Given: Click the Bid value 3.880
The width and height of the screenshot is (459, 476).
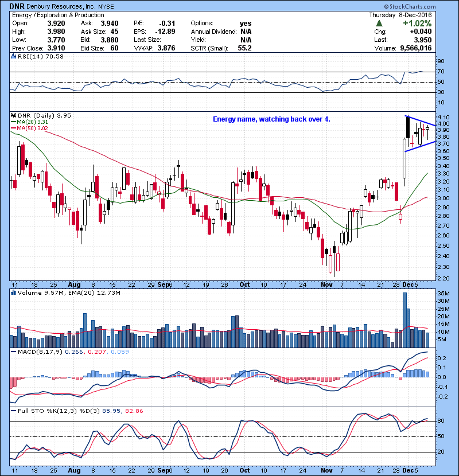Looking at the screenshot, I should (110, 40).
